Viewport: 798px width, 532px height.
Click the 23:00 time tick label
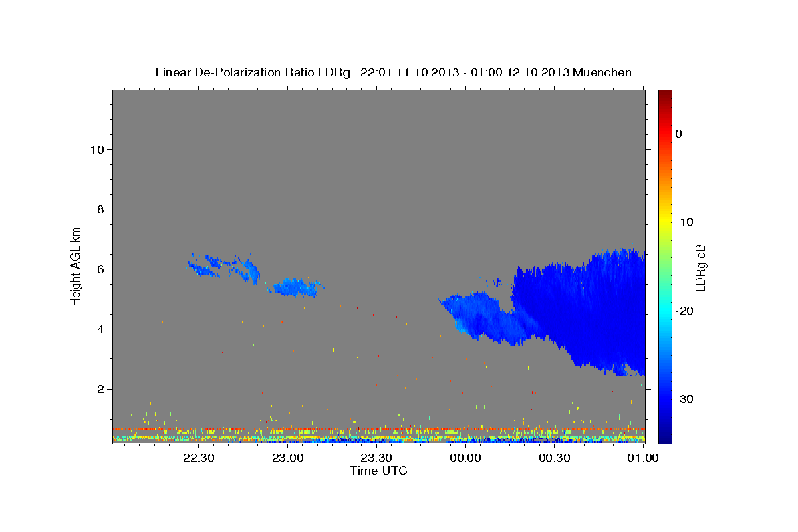point(288,458)
